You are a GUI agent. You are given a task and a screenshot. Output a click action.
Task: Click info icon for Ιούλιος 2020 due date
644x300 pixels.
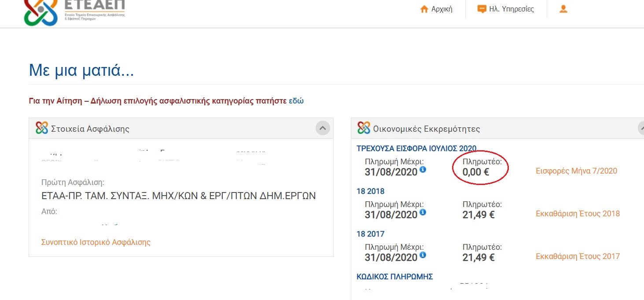click(423, 169)
